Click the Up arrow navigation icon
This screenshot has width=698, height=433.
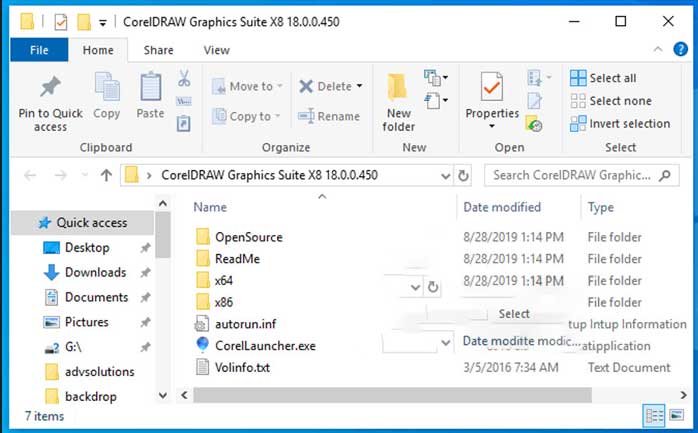[x=106, y=175]
